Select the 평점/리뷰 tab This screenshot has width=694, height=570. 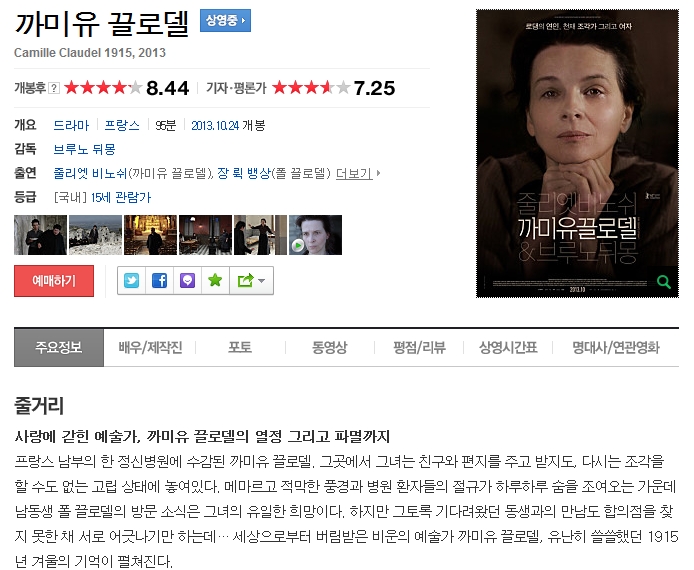coord(419,347)
